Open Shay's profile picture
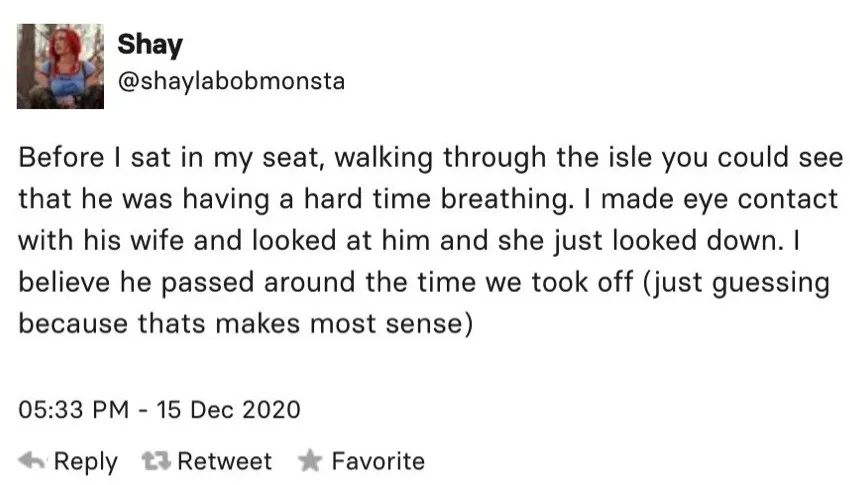Viewport: 850px width, 485px height. pyautogui.click(x=60, y=66)
